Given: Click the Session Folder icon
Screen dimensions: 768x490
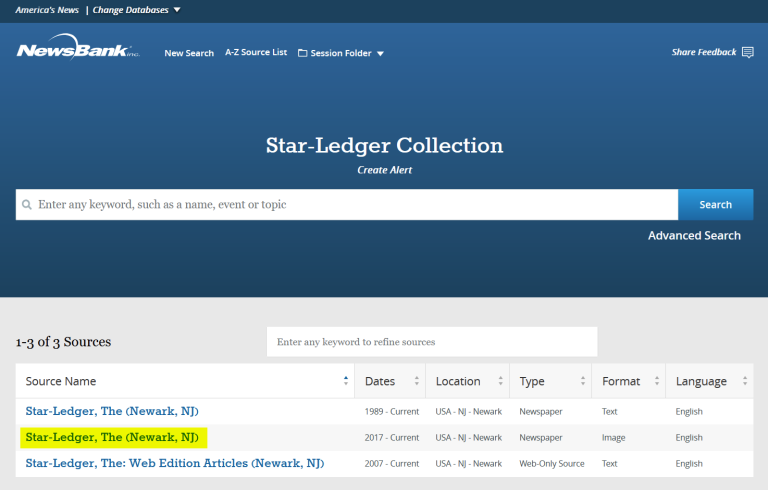Looking at the screenshot, I should (x=302, y=53).
